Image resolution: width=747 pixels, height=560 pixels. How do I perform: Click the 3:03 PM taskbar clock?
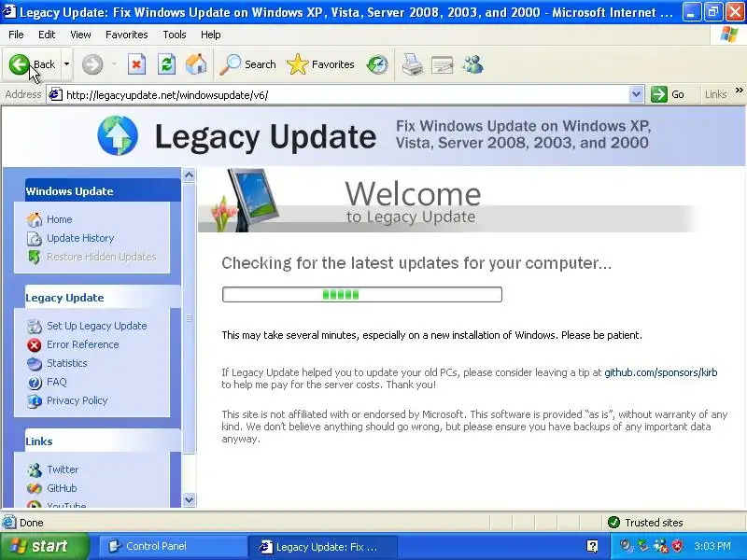712,546
